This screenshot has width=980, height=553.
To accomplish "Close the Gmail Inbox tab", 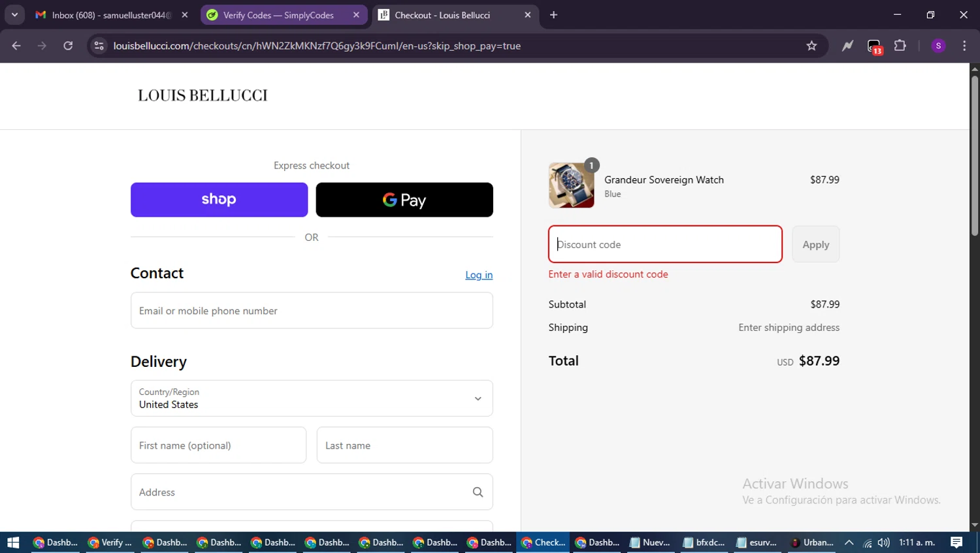I will pos(185,14).
